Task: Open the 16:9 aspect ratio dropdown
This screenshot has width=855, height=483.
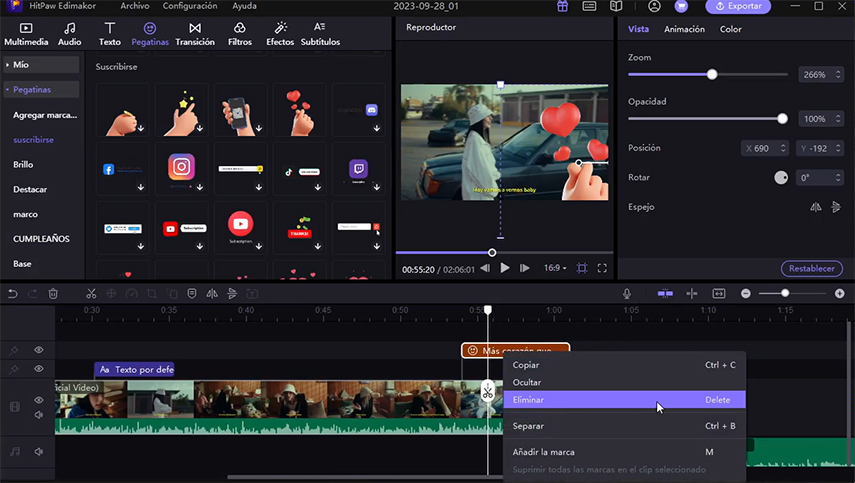Action: click(x=555, y=268)
